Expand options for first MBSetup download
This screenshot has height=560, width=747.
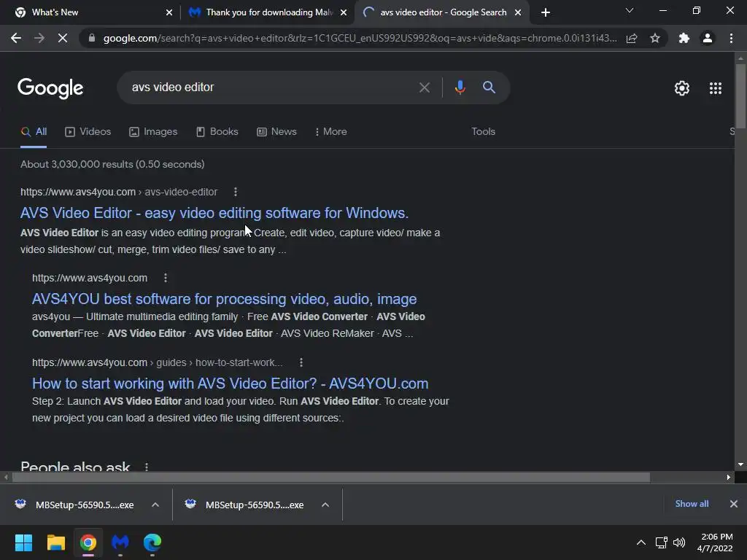pyautogui.click(x=155, y=505)
